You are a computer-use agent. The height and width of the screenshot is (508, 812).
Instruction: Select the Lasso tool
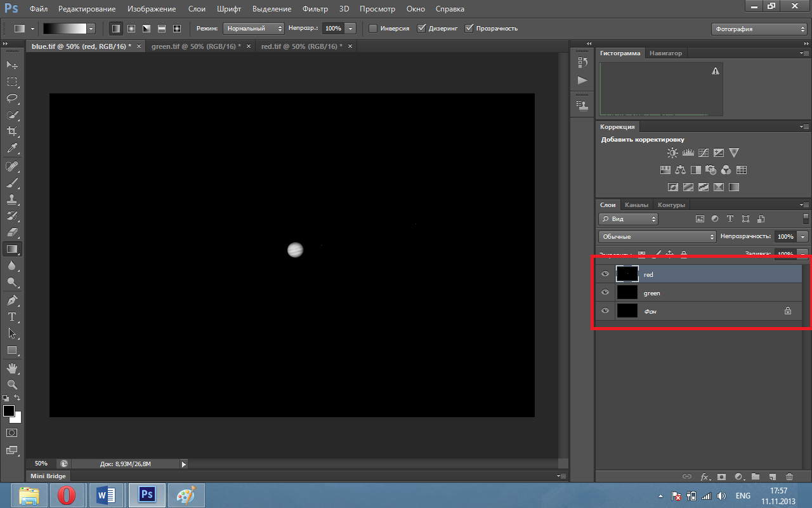point(12,98)
